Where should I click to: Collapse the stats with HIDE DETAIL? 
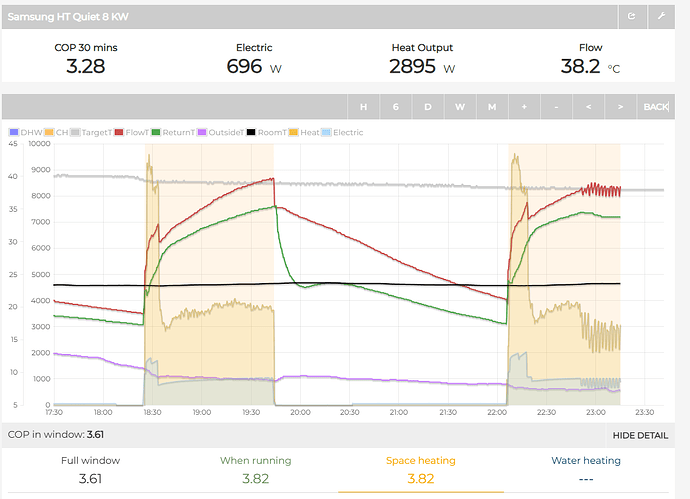(640, 436)
